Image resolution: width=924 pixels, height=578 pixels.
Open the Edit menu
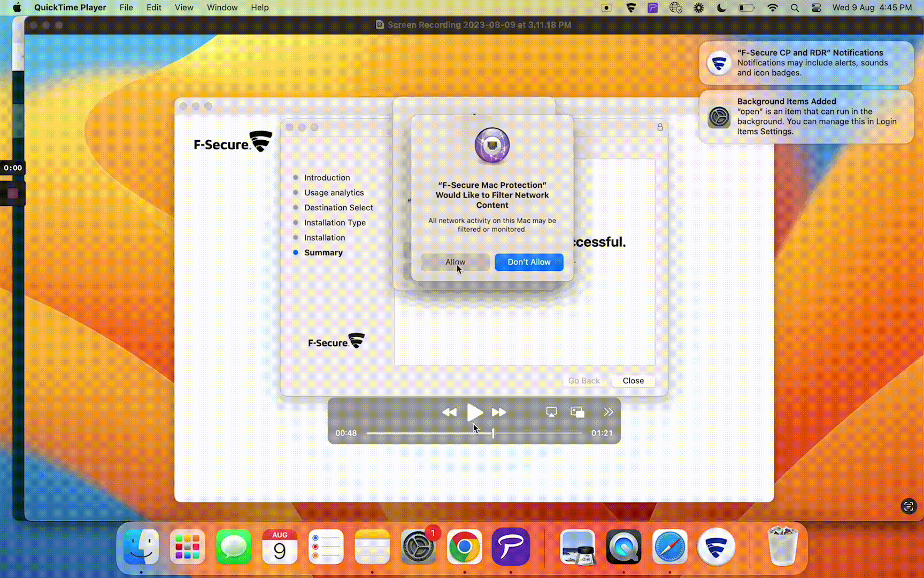click(x=154, y=7)
